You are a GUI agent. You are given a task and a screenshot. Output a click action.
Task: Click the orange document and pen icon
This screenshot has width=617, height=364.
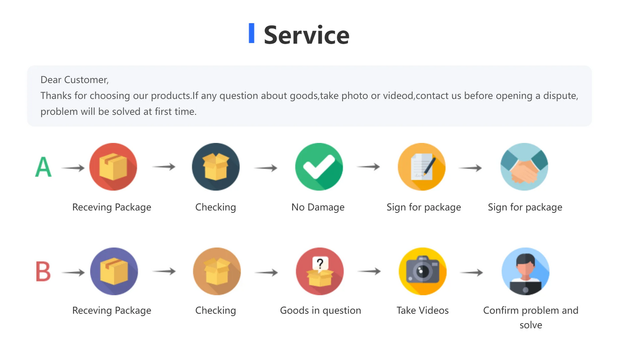tap(422, 167)
